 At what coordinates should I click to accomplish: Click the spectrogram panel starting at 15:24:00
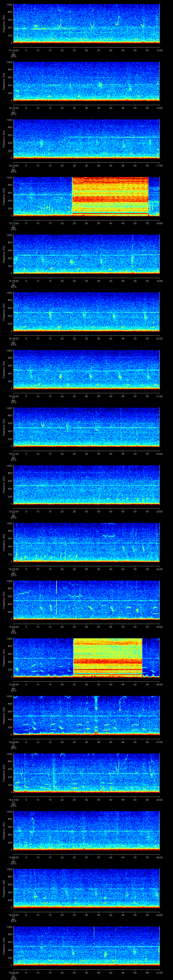[86, 600]
